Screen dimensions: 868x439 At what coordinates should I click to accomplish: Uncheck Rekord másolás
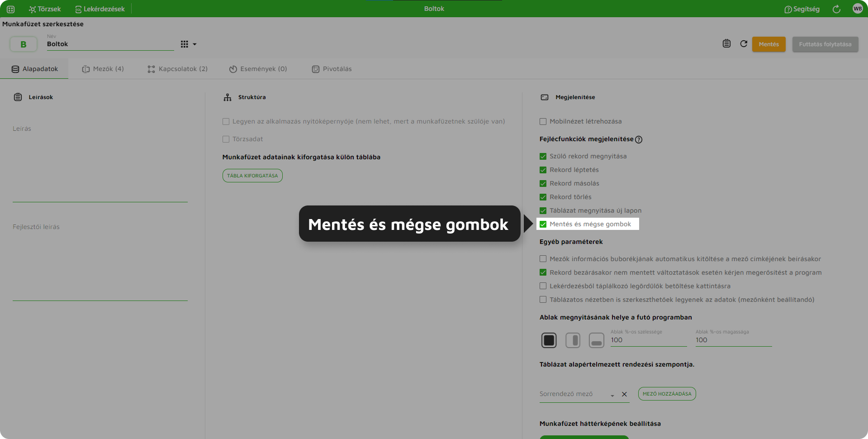[x=543, y=183]
